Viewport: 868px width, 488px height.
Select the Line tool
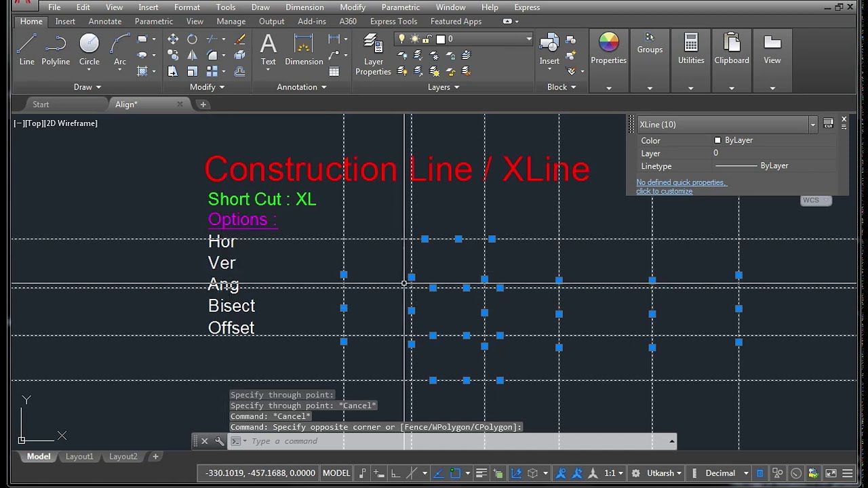point(26,49)
